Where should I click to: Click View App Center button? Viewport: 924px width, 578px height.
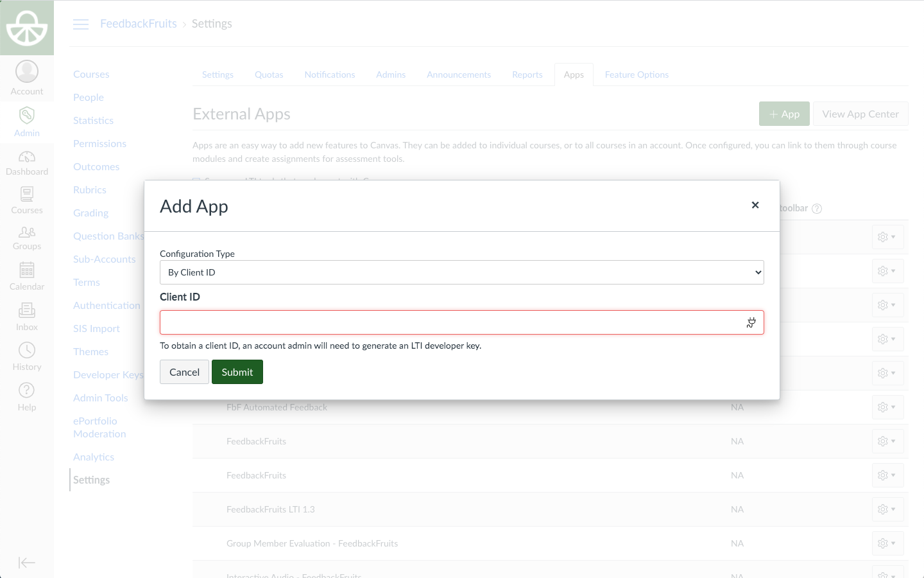tap(860, 114)
